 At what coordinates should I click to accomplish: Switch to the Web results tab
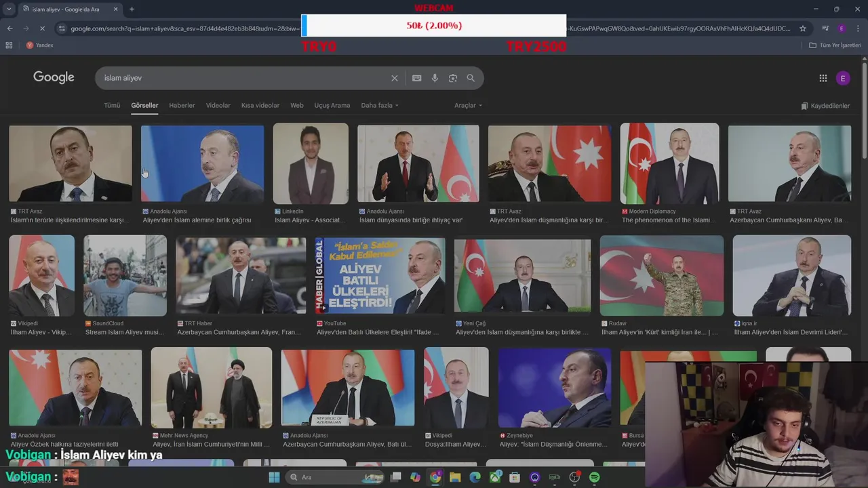(x=297, y=106)
